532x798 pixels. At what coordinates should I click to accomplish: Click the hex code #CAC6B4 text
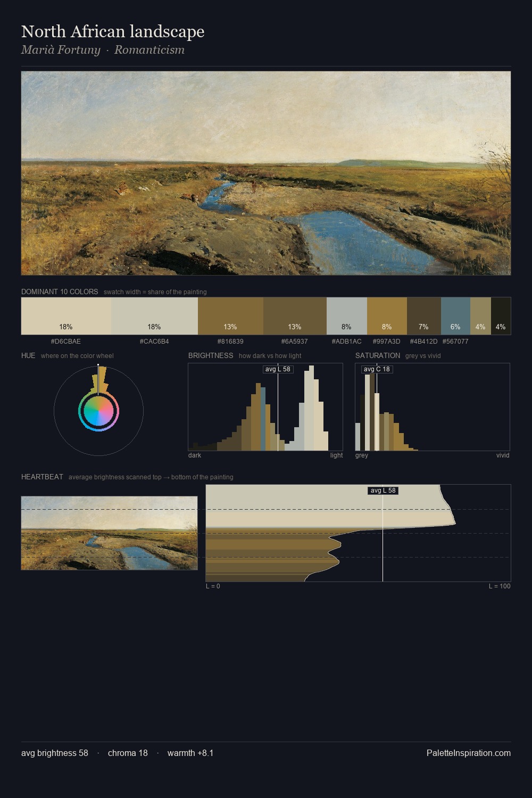(154, 342)
